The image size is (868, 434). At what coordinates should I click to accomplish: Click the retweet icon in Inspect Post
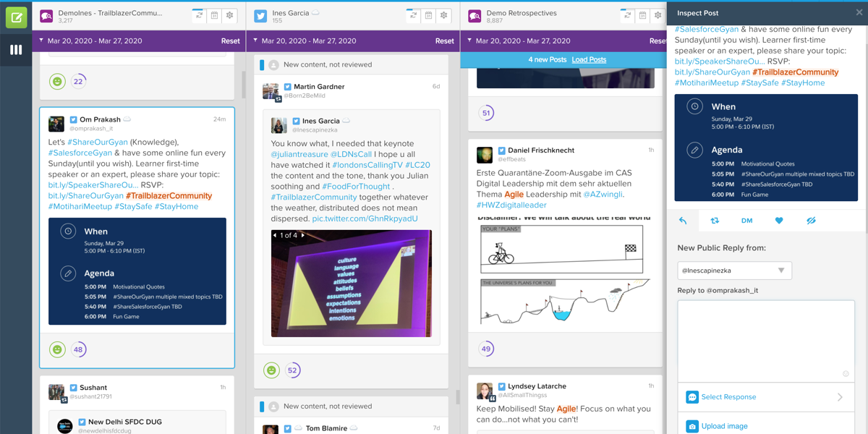click(715, 221)
